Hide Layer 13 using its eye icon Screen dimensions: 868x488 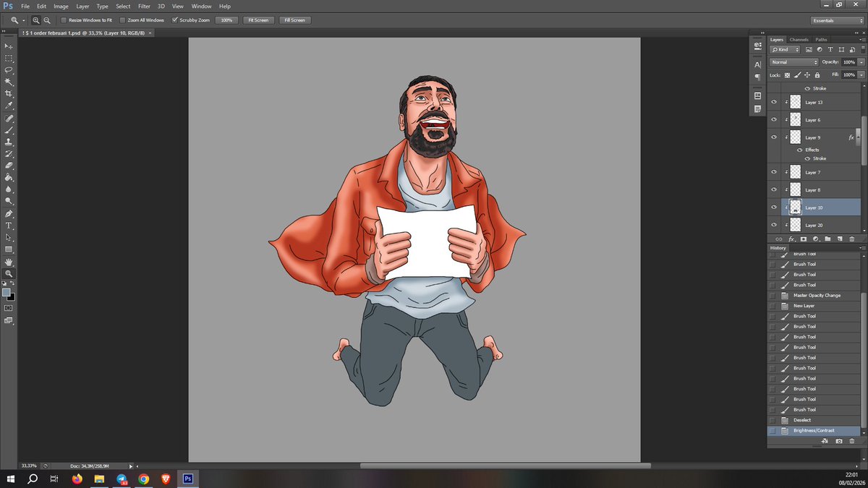[x=774, y=103]
